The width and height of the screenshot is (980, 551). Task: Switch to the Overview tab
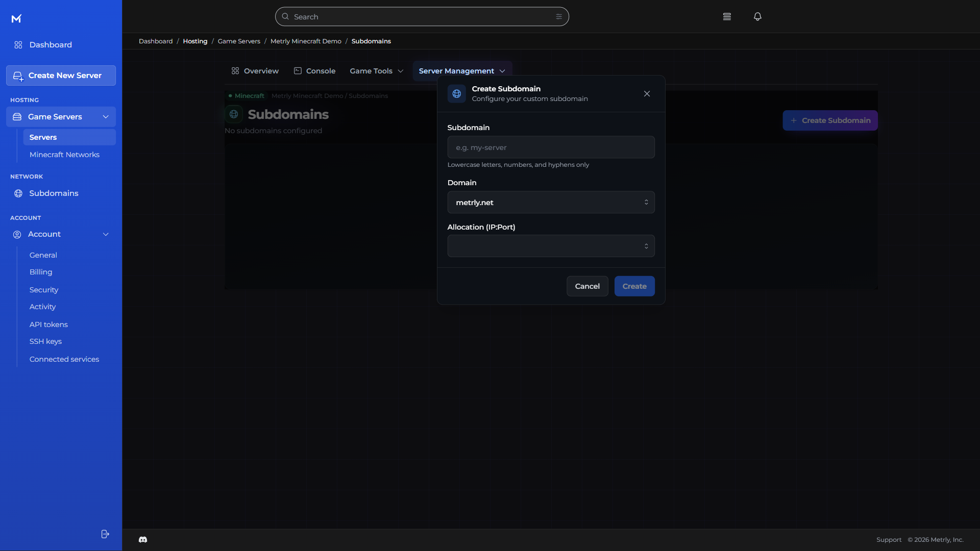click(255, 71)
